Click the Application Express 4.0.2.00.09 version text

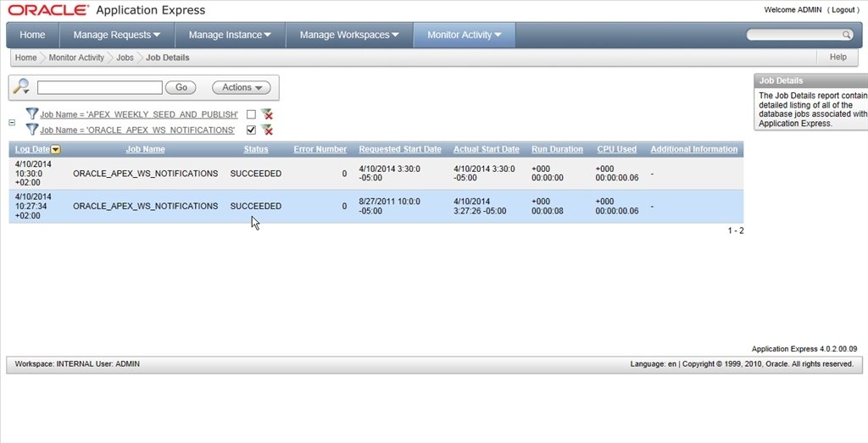804,349
